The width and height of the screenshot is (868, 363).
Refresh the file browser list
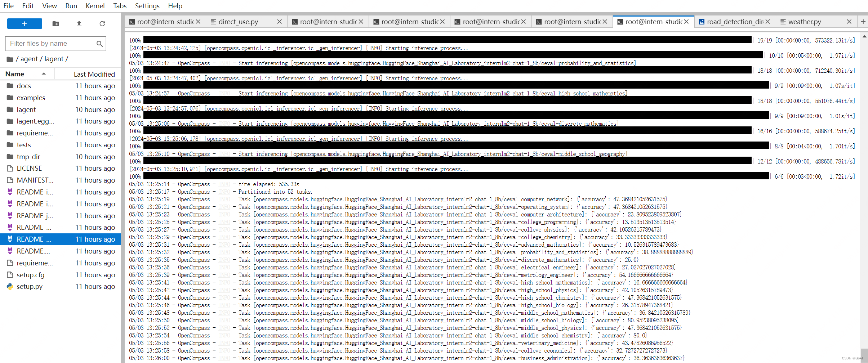[102, 24]
